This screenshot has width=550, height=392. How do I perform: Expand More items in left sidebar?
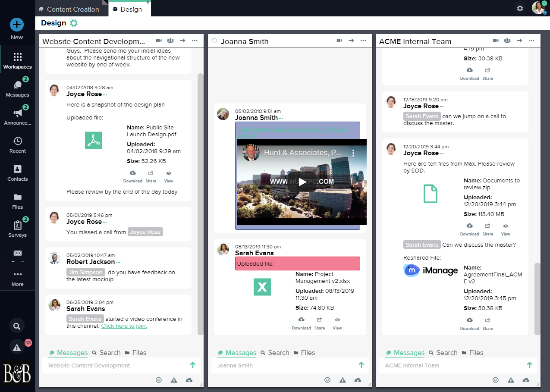(17, 278)
